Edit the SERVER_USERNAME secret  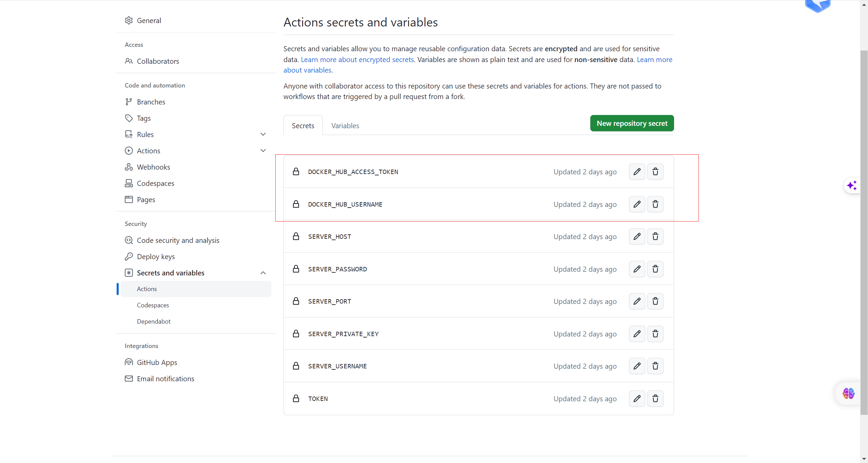point(637,366)
